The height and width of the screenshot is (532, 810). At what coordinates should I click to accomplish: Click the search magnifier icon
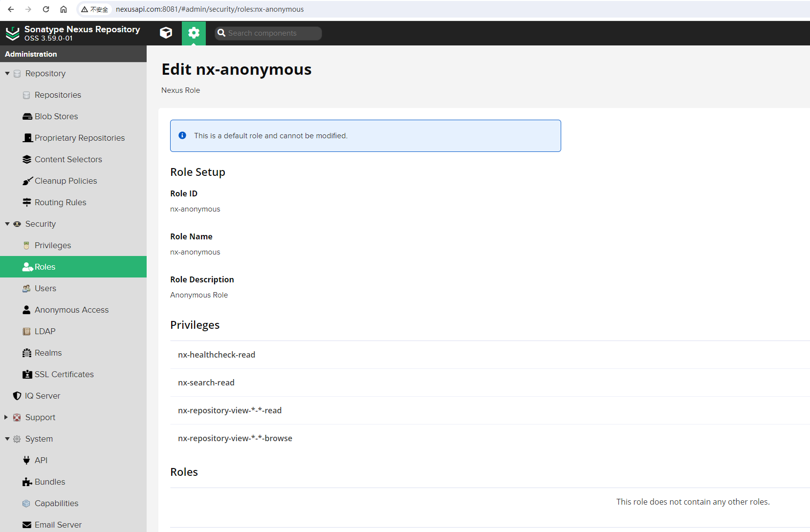(221, 33)
